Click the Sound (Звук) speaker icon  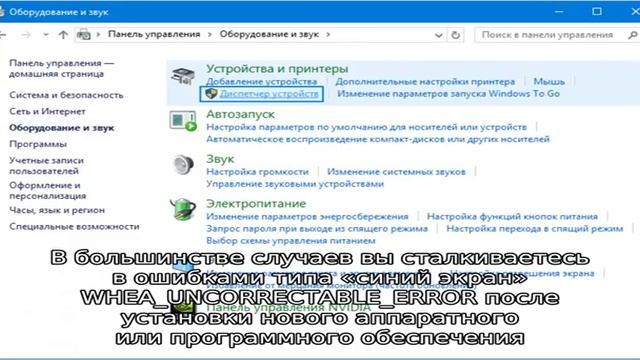(x=183, y=165)
